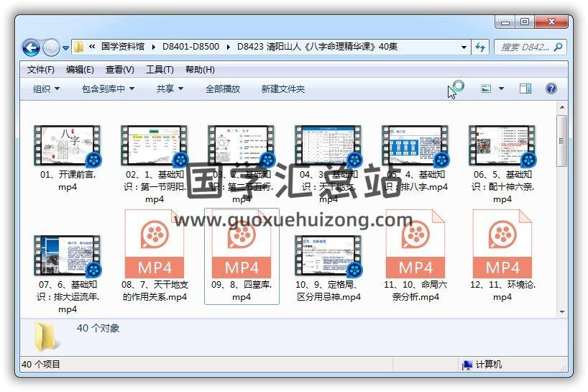Click the 新建文件夹 button
Screen dimensions: 588x392
coord(282,88)
